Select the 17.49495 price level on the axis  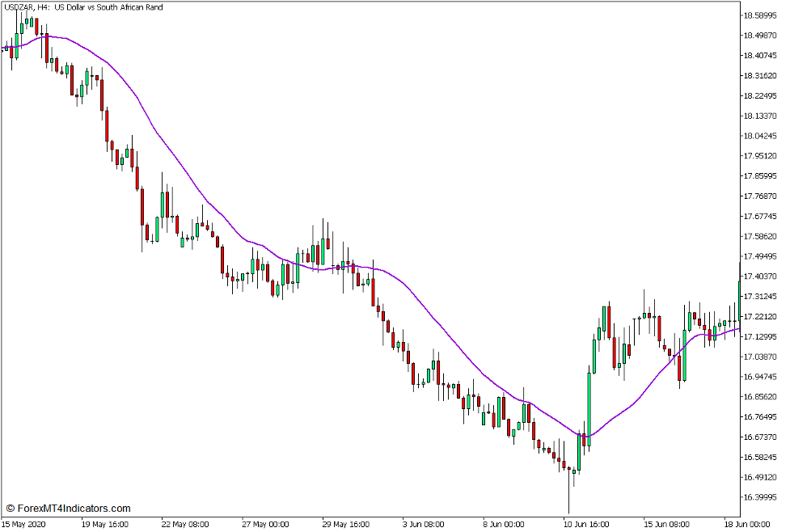pyautogui.click(x=760, y=255)
